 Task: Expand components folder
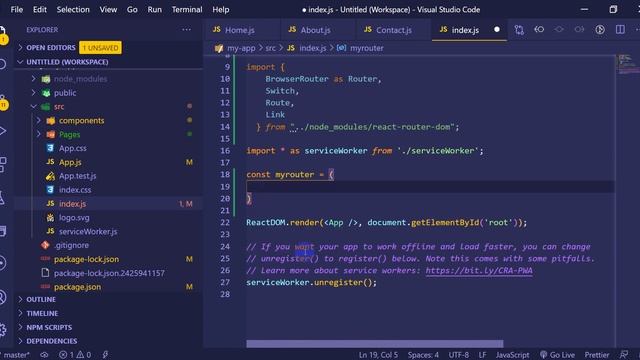click(81, 120)
